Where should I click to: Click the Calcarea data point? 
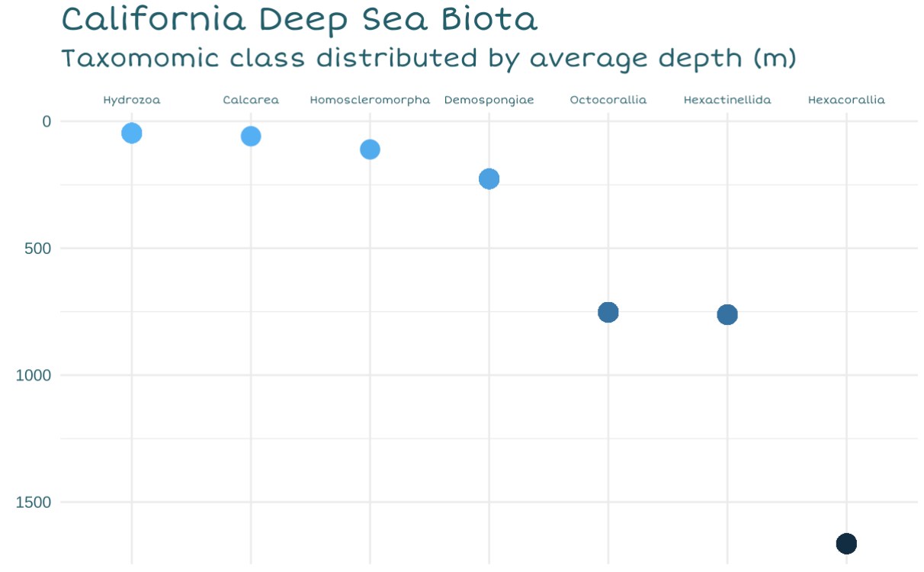coord(251,137)
